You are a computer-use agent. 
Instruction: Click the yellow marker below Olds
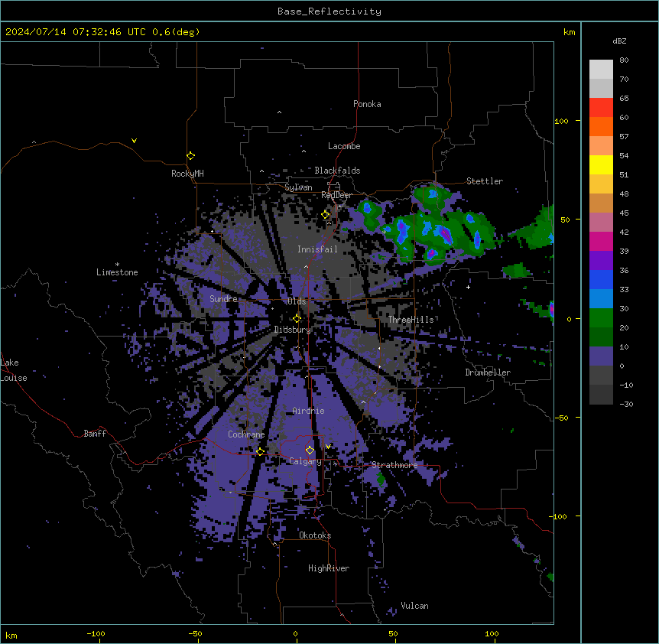pyautogui.click(x=297, y=319)
